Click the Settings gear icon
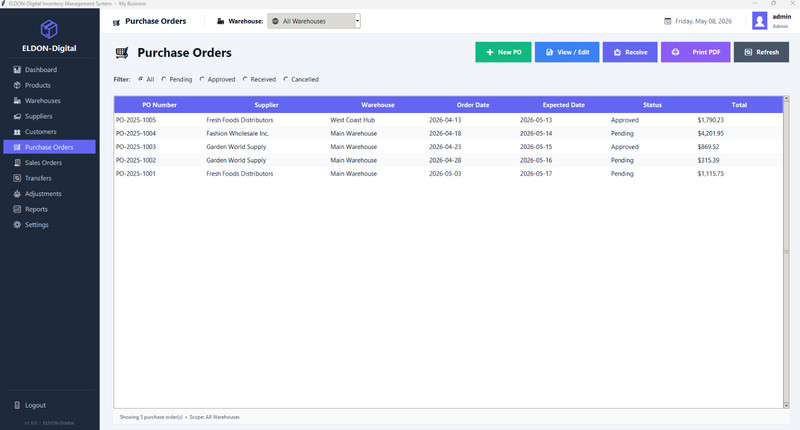800x430 pixels. tap(17, 224)
